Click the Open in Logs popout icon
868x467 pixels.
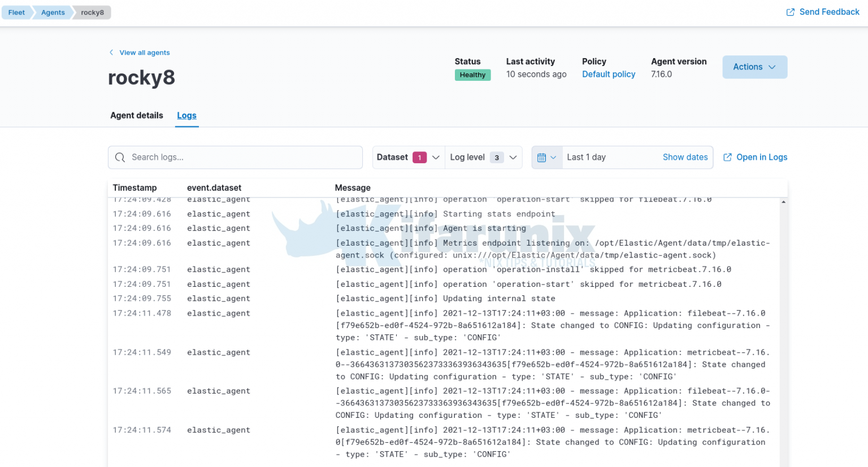click(x=727, y=158)
